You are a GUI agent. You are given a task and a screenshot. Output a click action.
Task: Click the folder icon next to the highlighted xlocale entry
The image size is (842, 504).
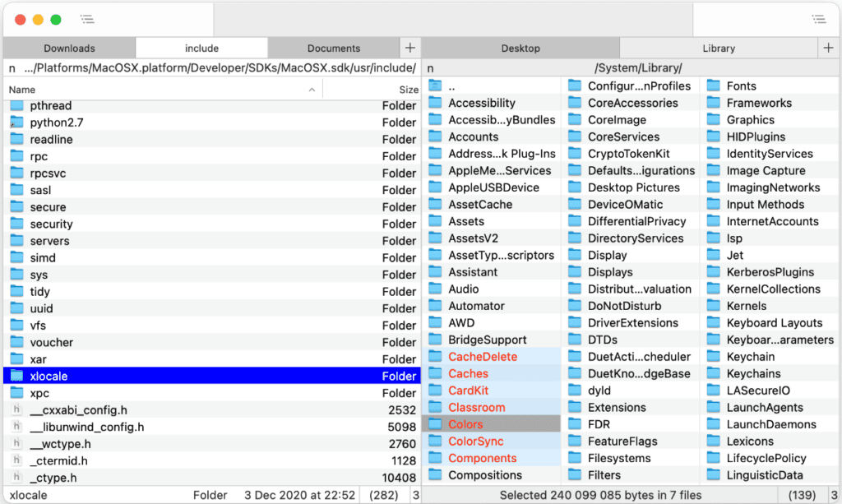pos(18,376)
